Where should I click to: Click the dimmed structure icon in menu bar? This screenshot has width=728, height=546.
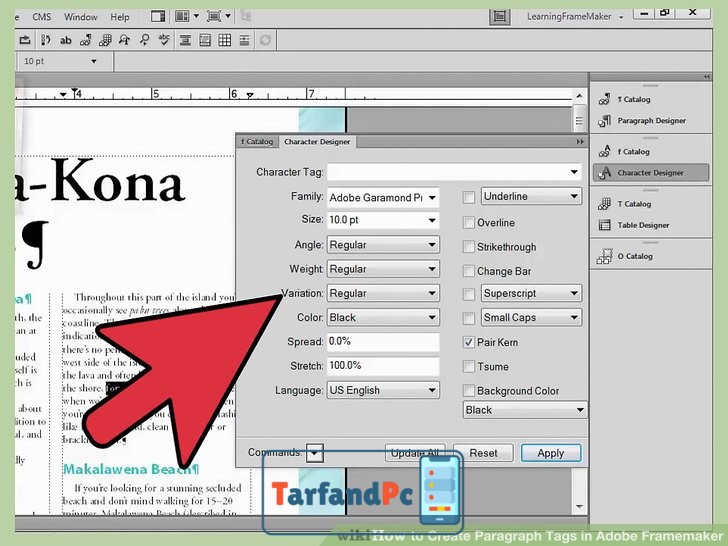pos(246,17)
